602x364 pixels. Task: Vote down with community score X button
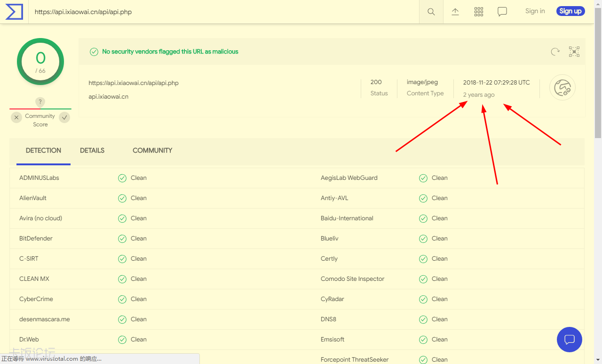[x=16, y=117]
